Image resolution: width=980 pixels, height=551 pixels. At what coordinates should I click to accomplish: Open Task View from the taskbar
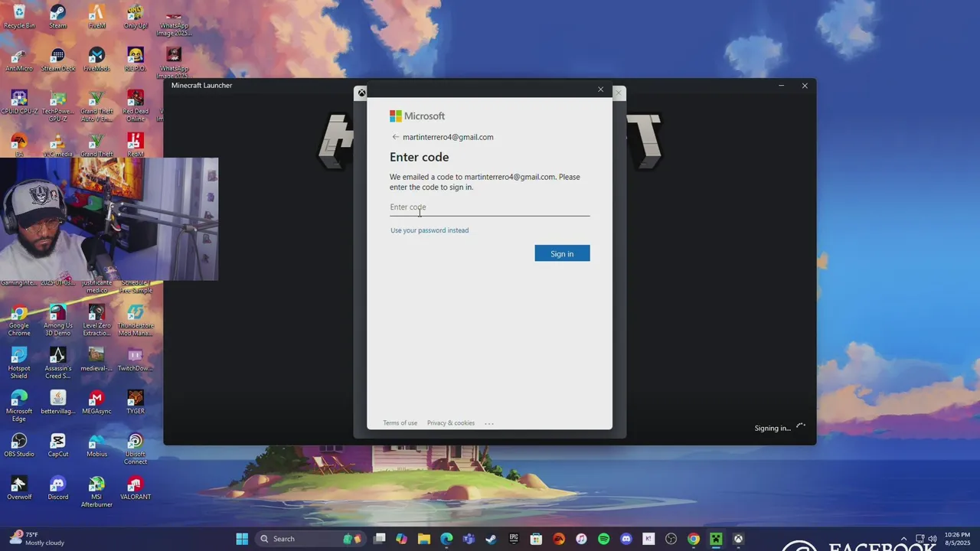(379, 539)
